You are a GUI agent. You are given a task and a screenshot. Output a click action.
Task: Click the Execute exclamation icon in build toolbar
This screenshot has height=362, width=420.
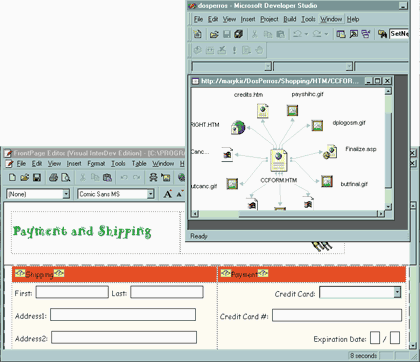tap(234, 50)
